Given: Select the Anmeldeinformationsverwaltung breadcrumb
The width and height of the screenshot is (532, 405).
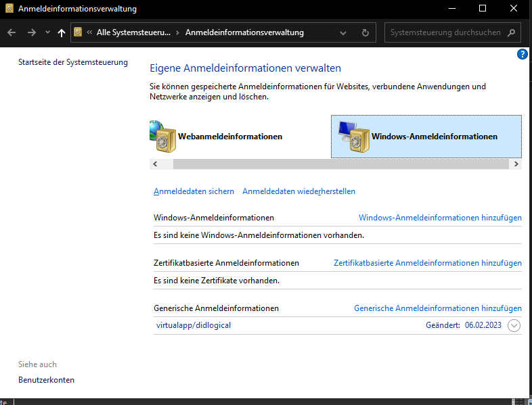Looking at the screenshot, I should tap(244, 32).
